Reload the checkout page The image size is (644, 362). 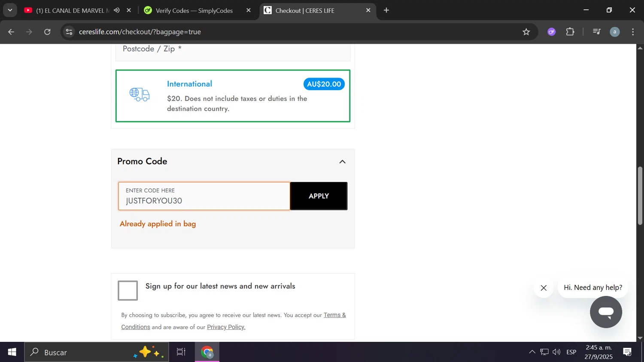tap(47, 32)
